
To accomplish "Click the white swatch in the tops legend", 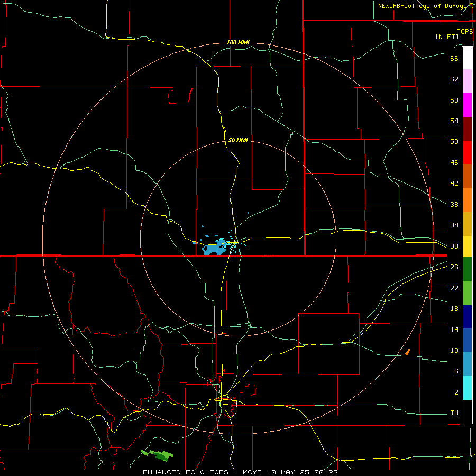I will pyautogui.click(x=467, y=58).
